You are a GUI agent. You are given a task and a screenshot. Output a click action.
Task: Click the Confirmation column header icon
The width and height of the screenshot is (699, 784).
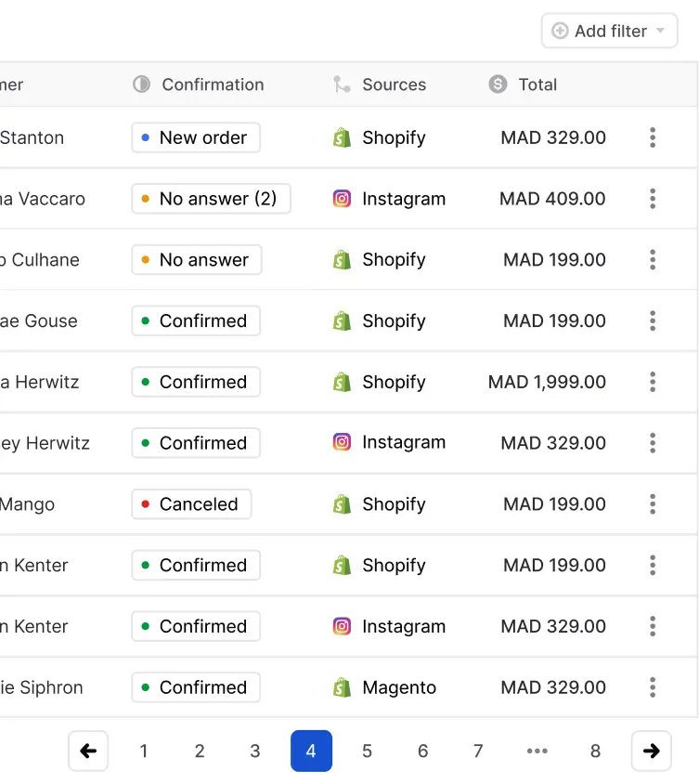click(x=141, y=85)
